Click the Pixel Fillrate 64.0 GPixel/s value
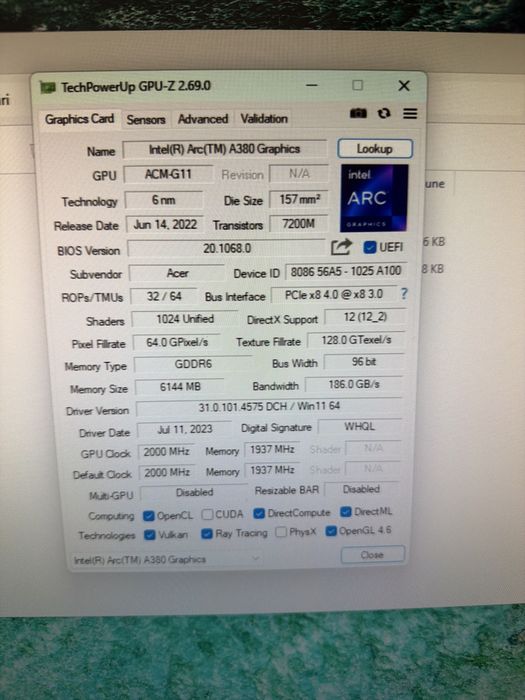Screen dimensions: 525x700 click(x=177, y=342)
